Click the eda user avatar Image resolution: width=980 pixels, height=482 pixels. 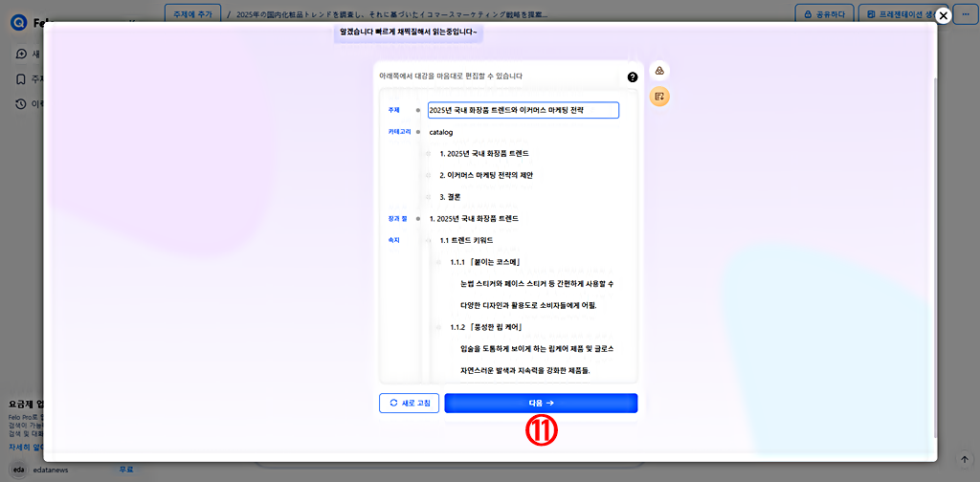point(19,470)
